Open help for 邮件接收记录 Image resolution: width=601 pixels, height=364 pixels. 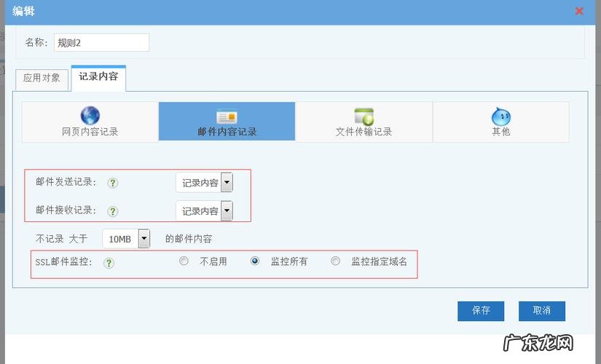(x=112, y=211)
